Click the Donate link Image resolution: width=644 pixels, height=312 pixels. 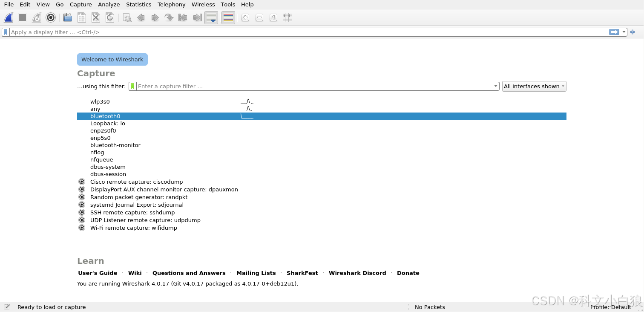pyautogui.click(x=408, y=273)
